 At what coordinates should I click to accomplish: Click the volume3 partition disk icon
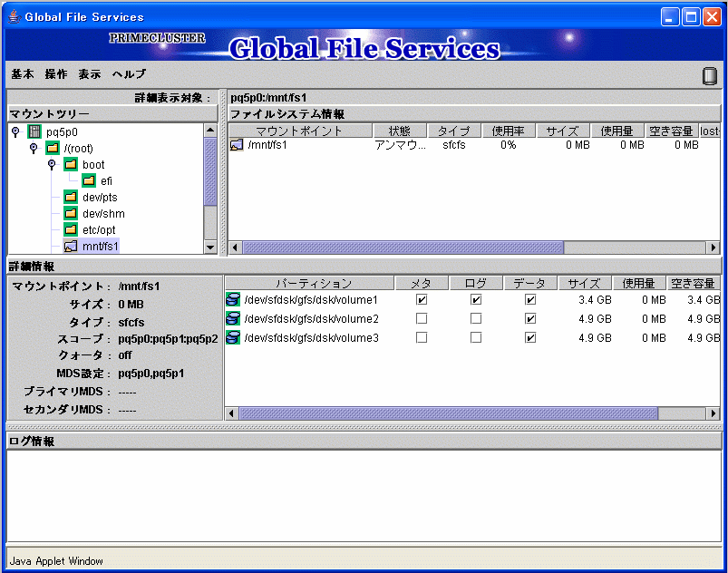[x=233, y=337]
